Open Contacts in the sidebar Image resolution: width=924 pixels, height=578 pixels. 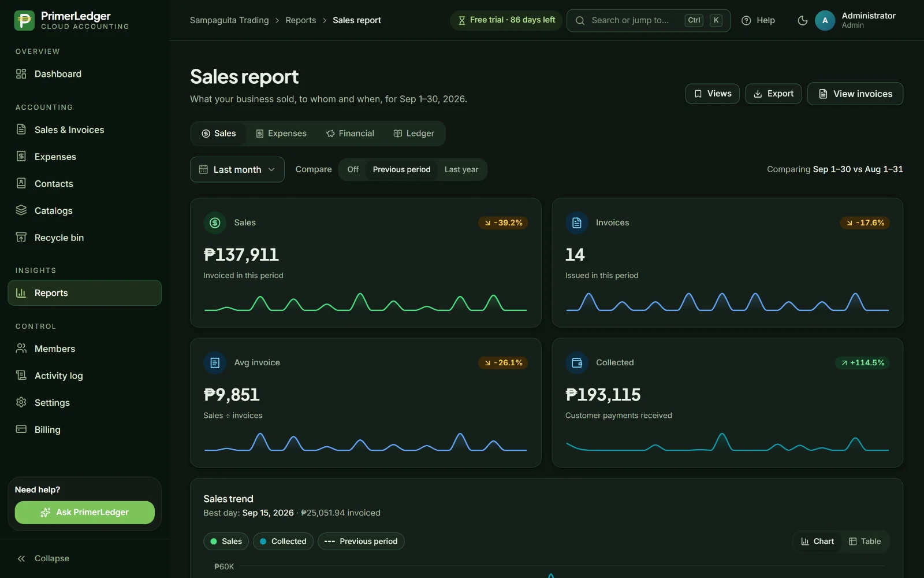tap(84, 183)
